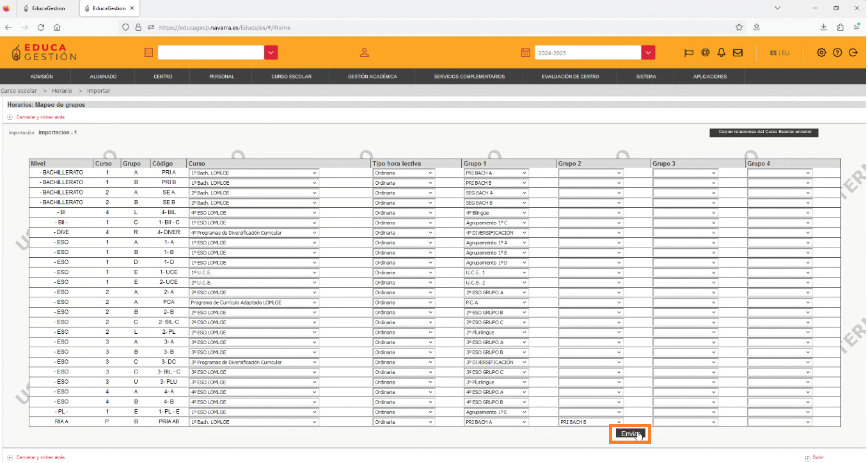Open Tipo hora lectiva dropdown for SE A

(x=404, y=192)
